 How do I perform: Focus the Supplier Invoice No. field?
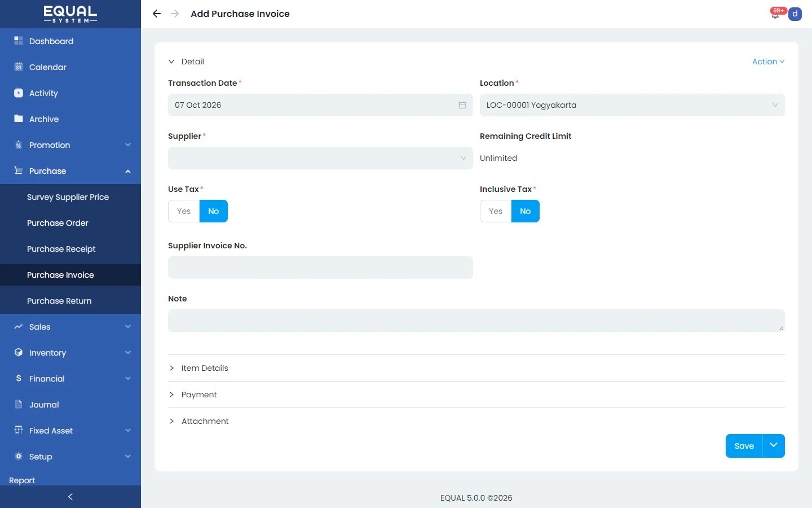[x=320, y=268]
